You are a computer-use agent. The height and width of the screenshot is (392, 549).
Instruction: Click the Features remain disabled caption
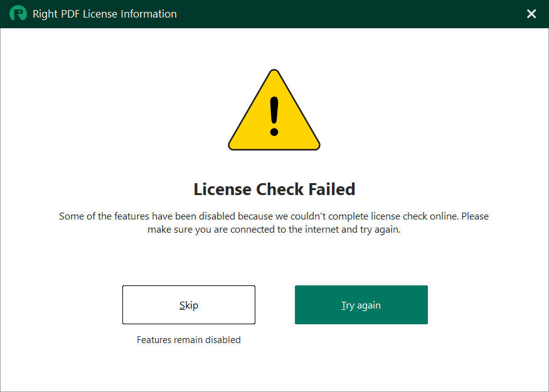point(189,340)
